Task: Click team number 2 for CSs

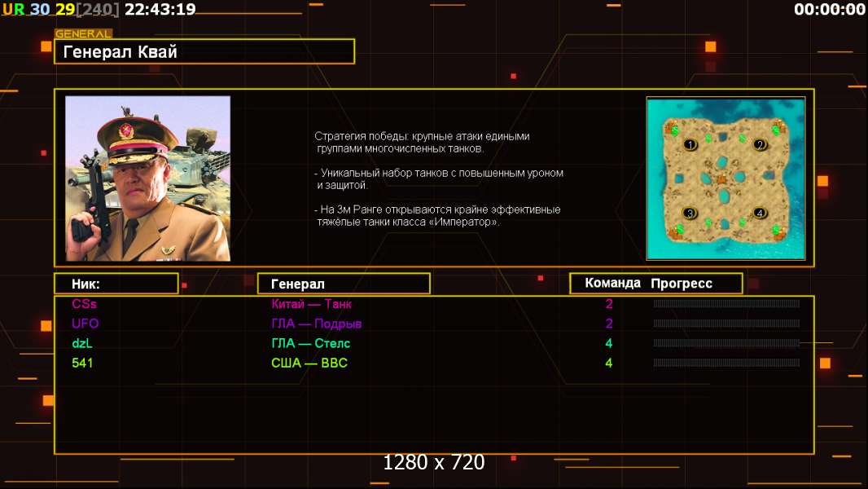Action: [609, 304]
